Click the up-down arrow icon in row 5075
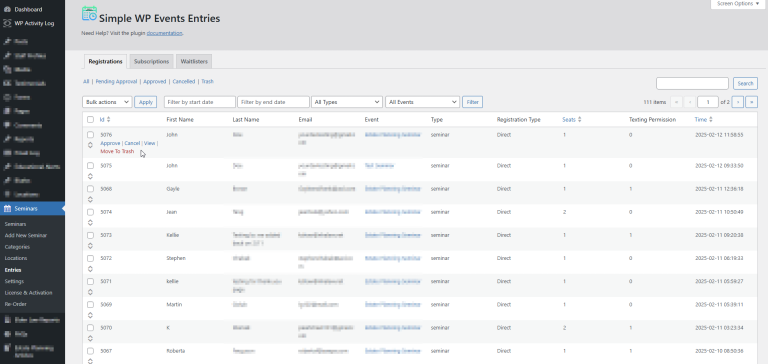 [x=90, y=176]
